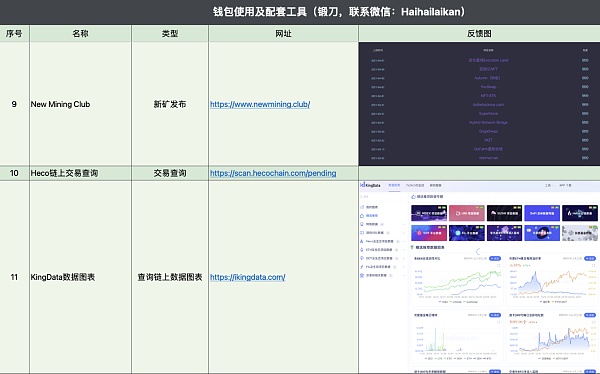Click the KingData logo icon
The width and height of the screenshot is (600, 374).
pyautogui.click(x=363, y=185)
